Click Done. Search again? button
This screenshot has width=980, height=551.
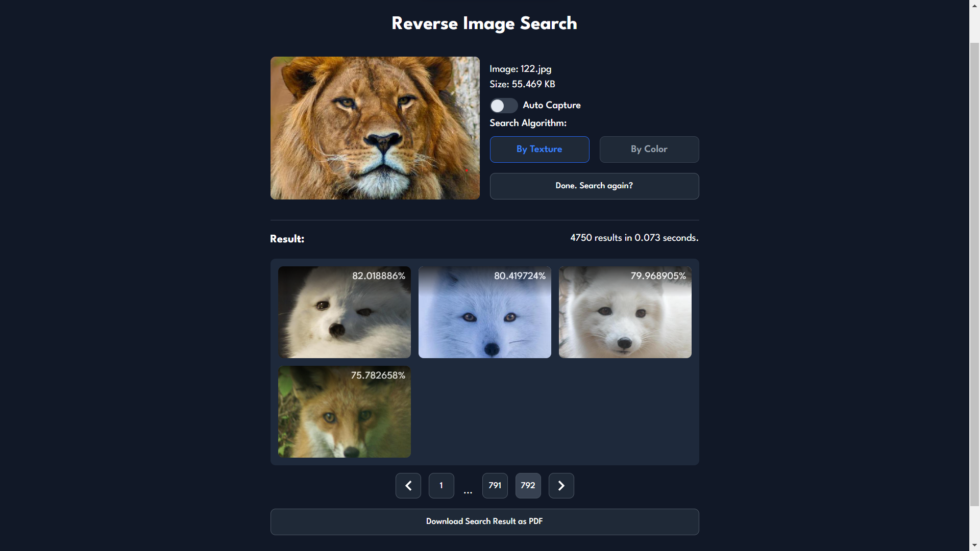pyautogui.click(x=594, y=186)
